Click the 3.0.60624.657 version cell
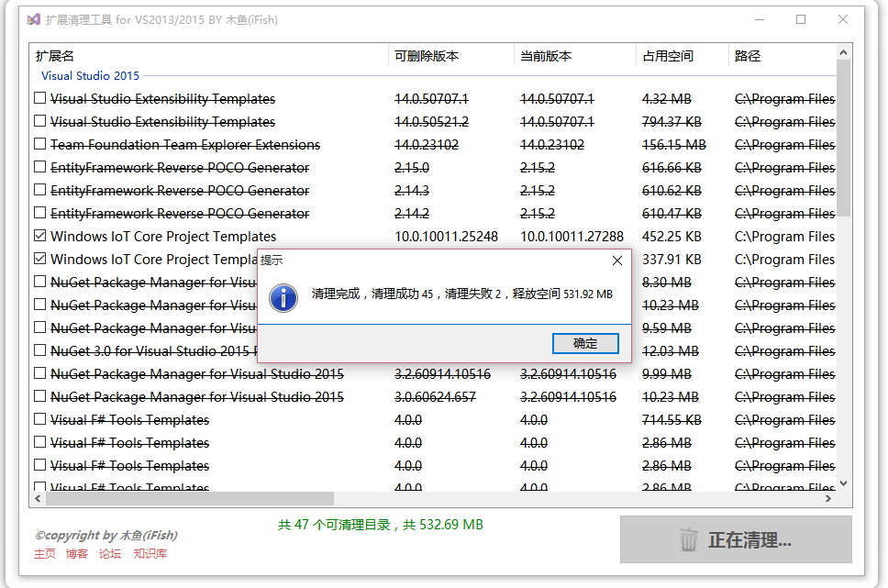This screenshot has height=588, width=888. pos(435,397)
